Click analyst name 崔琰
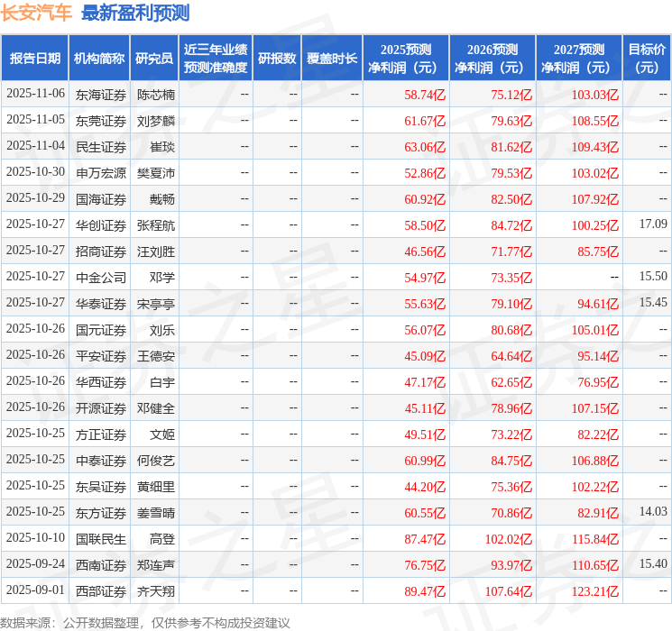Image resolution: width=672 pixels, height=631 pixels. 162,147
